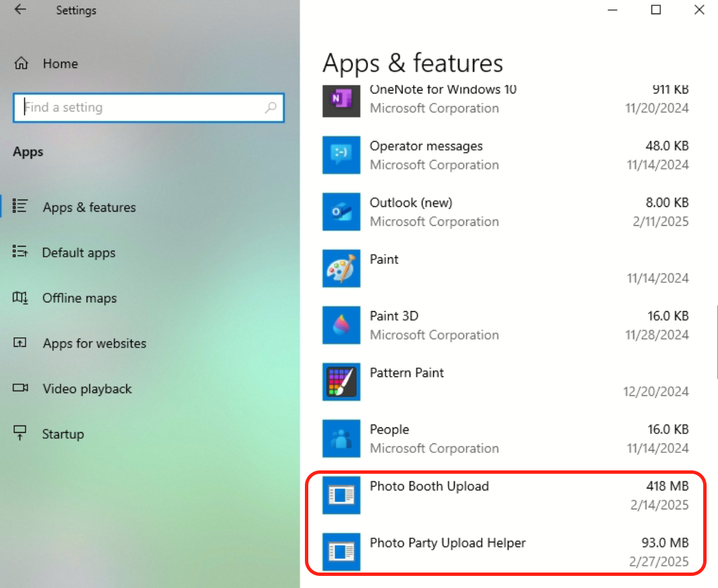
Task: Click the 93.0 MB size value
Action: click(x=665, y=542)
